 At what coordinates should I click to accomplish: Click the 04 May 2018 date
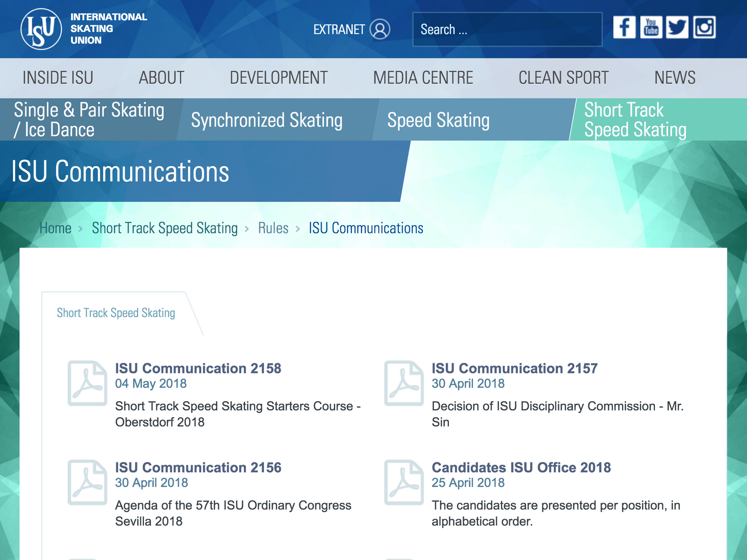coord(151,383)
